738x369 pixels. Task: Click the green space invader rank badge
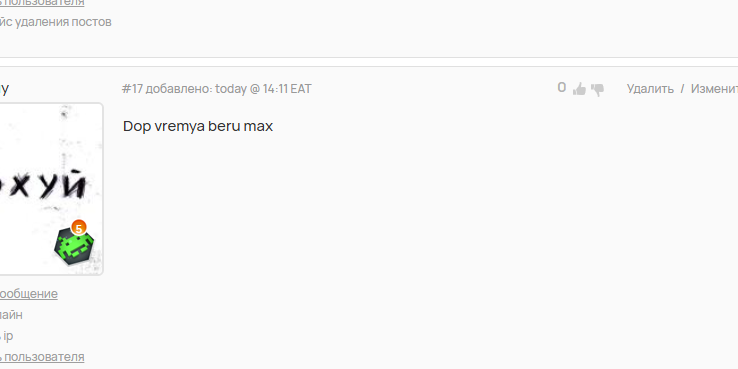tap(74, 245)
